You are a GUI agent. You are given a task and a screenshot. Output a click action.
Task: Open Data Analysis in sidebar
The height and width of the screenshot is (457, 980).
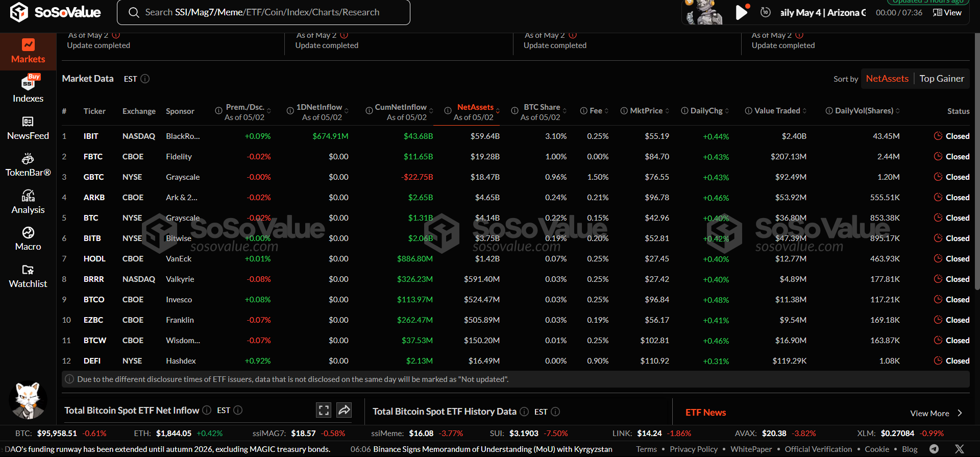coord(28,202)
